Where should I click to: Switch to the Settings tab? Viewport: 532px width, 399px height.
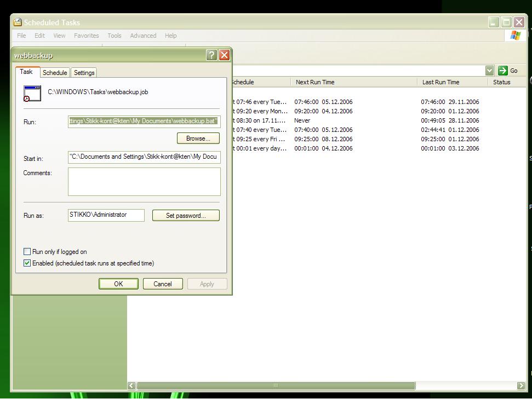tap(84, 73)
